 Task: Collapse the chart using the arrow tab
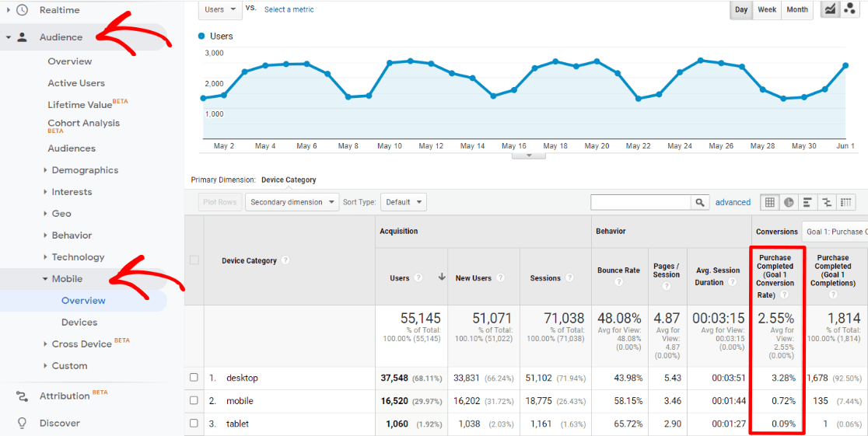(x=529, y=155)
